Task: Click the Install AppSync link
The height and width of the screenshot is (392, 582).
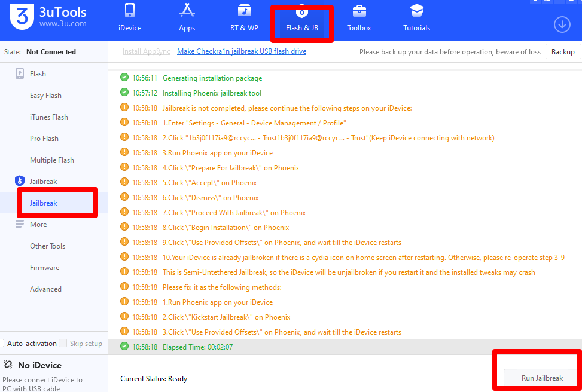Action: [x=146, y=51]
